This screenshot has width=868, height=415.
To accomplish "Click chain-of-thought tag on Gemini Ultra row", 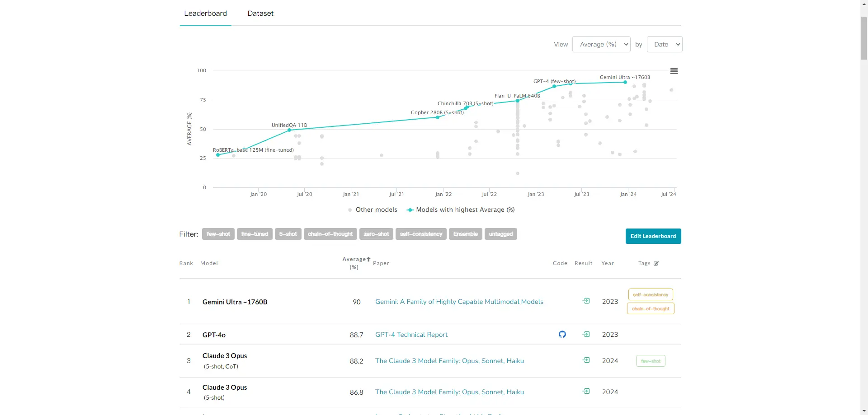I will (651, 308).
